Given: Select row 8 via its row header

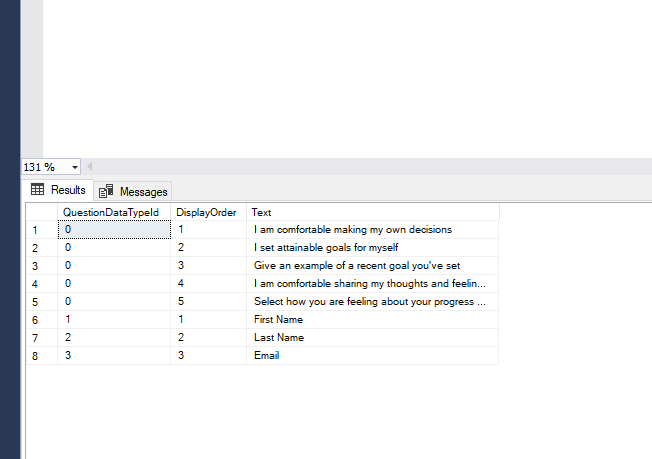Looking at the screenshot, I should click(x=42, y=356).
